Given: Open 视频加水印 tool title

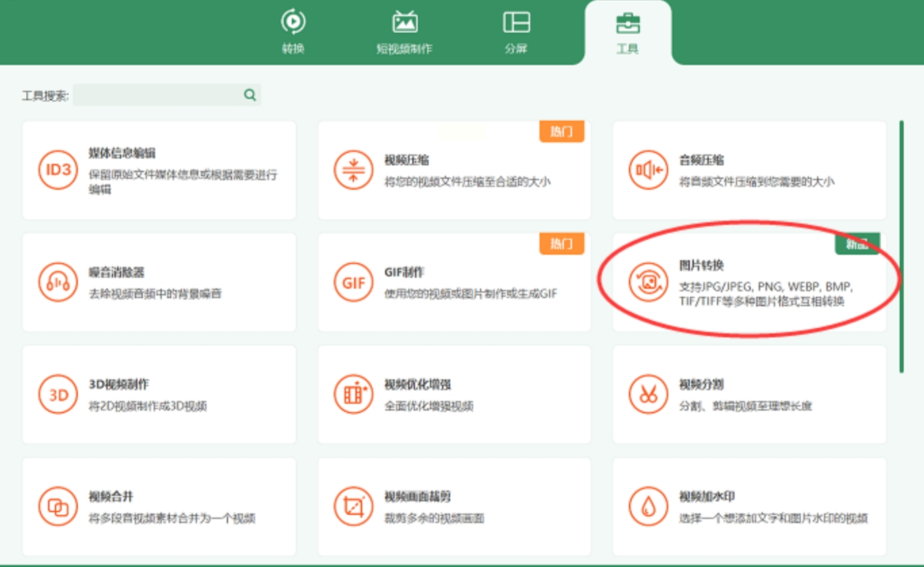Looking at the screenshot, I should [x=707, y=497].
